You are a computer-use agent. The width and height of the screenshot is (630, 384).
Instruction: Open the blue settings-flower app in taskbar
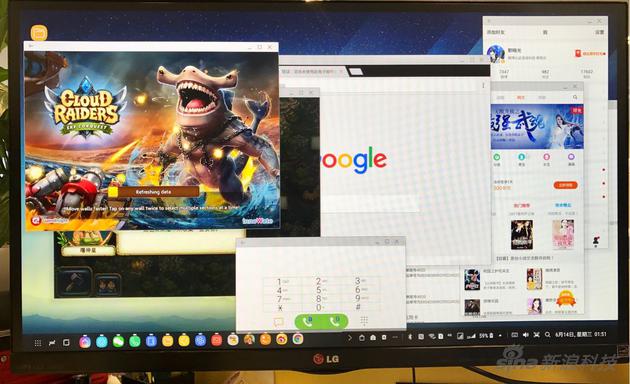(x=200, y=341)
